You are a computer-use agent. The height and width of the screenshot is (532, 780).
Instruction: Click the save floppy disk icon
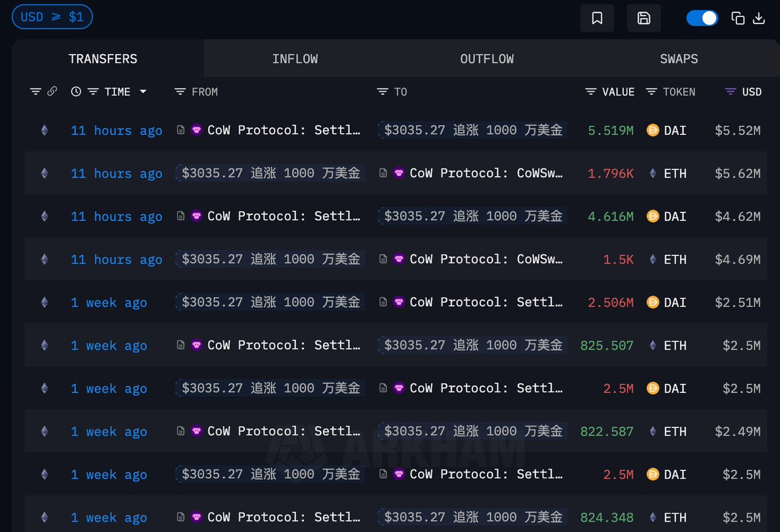coord(644,18)
